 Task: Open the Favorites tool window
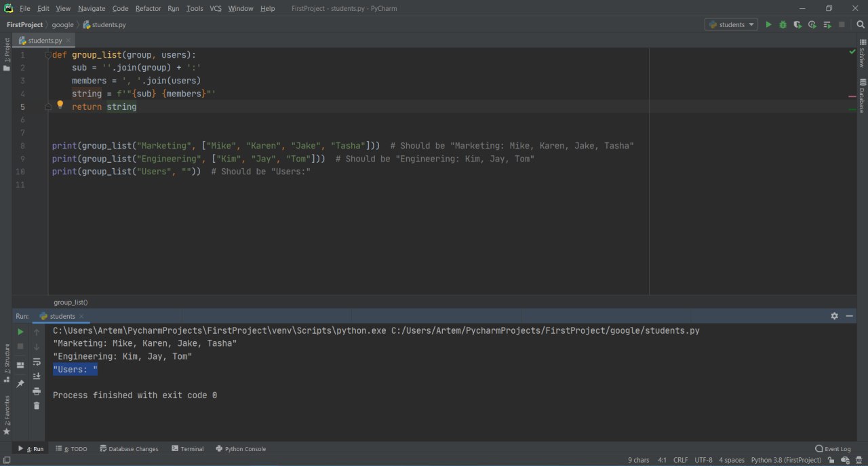(6, 415)
